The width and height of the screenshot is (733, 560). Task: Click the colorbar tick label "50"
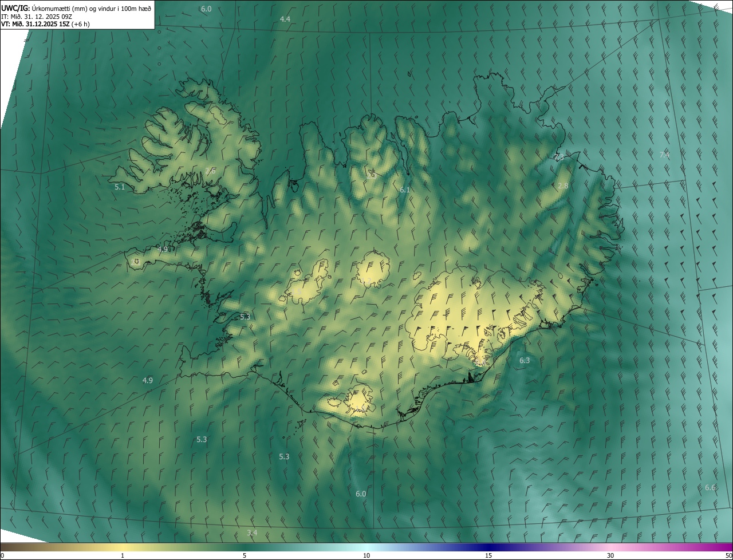coord(728,555)
